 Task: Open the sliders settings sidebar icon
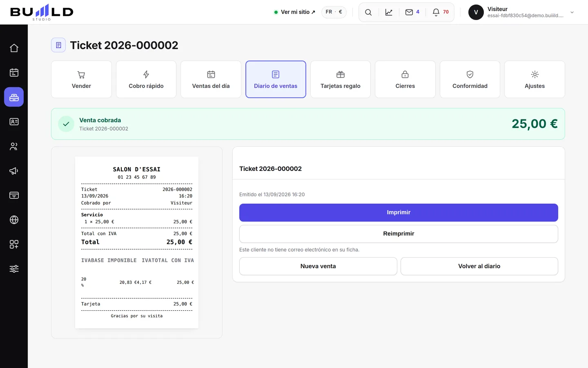14,269
